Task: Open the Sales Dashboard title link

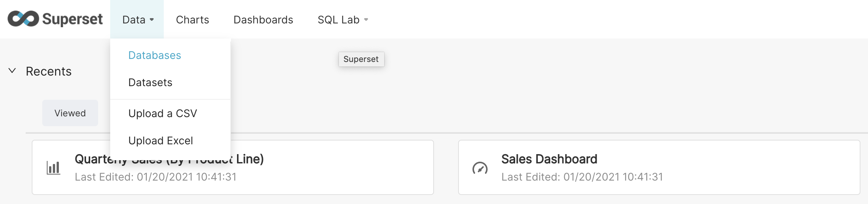Action: click(549, 159)
